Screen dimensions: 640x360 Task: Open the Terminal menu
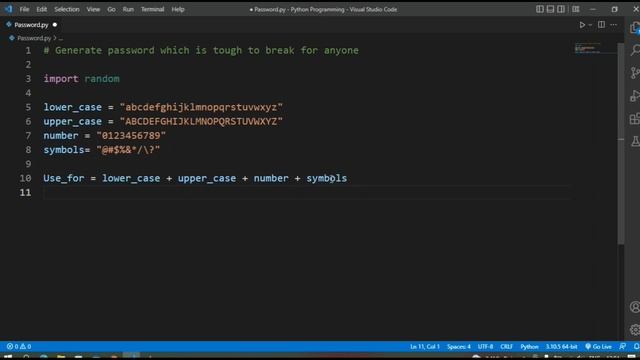coord(152,9)
